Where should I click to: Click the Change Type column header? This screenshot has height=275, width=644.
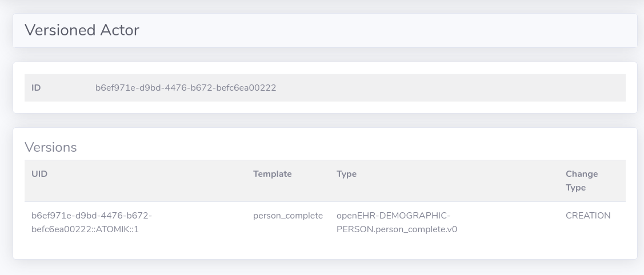point(582,180)
